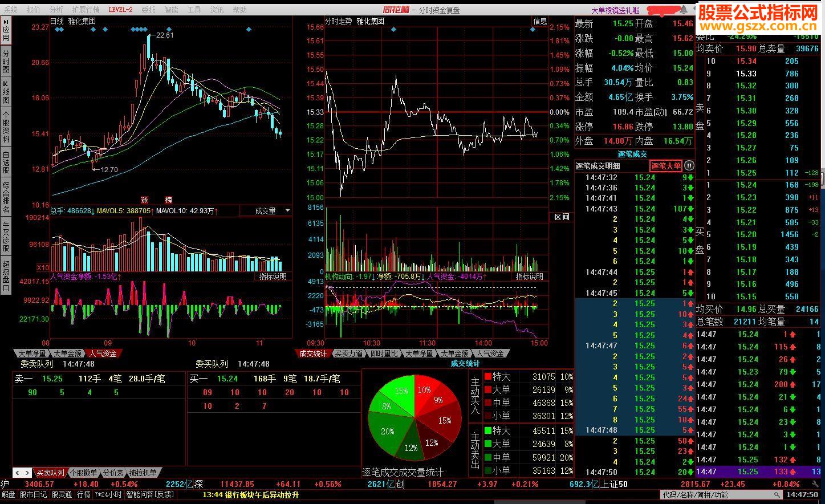Toggle the 逐笔大单 filter
This screenshot has width=825, height=504.
pyautogui.click(x=666, y=166)
